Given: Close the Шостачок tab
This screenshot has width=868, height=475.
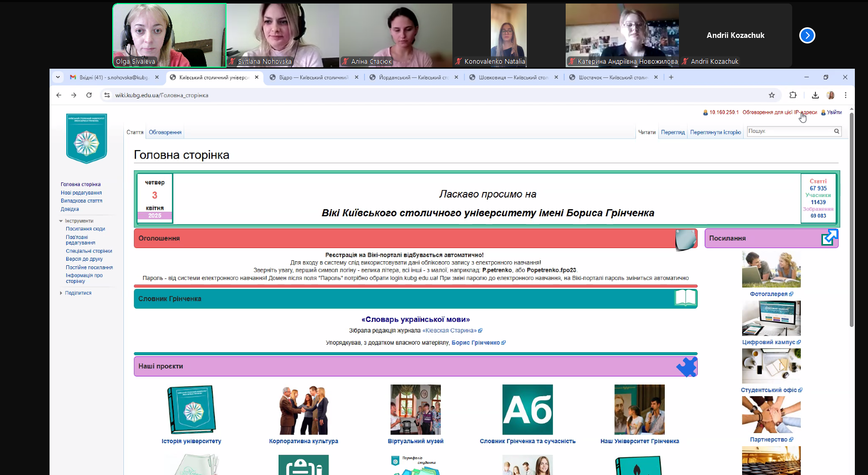Looking at the screenshot, I should click(656, 77).
